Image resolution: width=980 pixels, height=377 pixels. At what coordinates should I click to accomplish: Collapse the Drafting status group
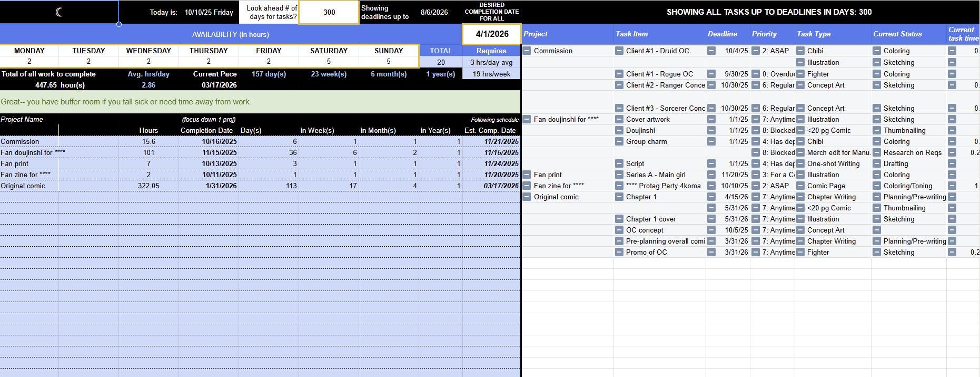pyautogui.click(x=877, y=164)
